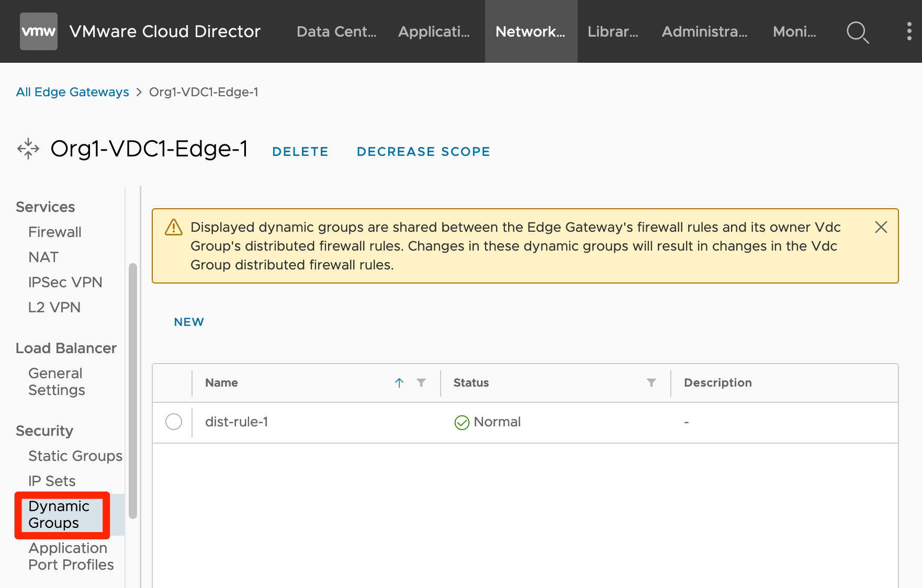The height and width of the screenshot is (588, 922).
Task: Open IP Sets in the sidebar
Action: click(52, 481)
